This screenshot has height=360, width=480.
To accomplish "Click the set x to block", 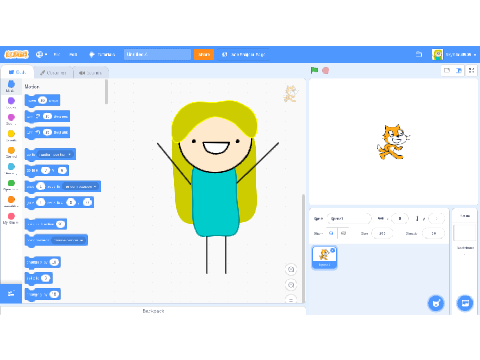I will coord(39,278).
